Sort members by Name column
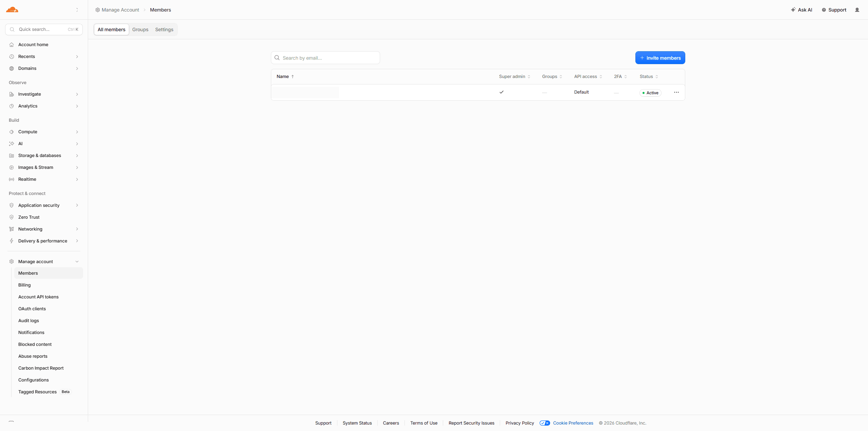This screenshot has width=868, height=431. point(285,77)
